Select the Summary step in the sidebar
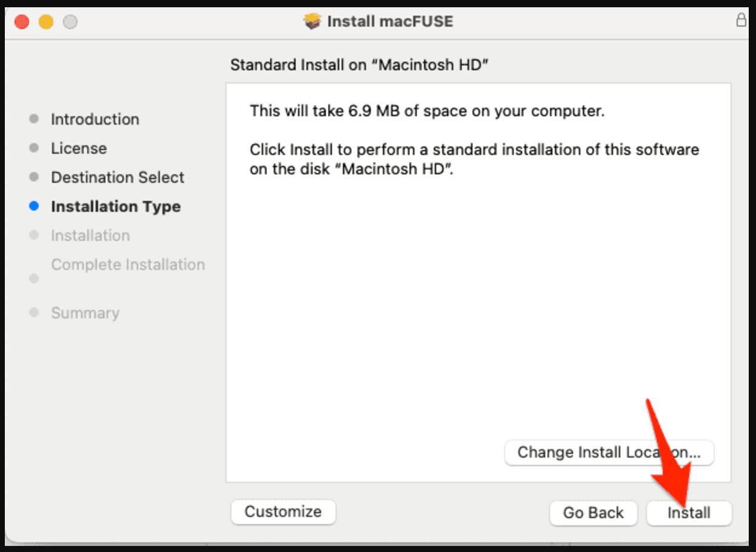This screenshot has height=552, width=756. click(85, 313)
